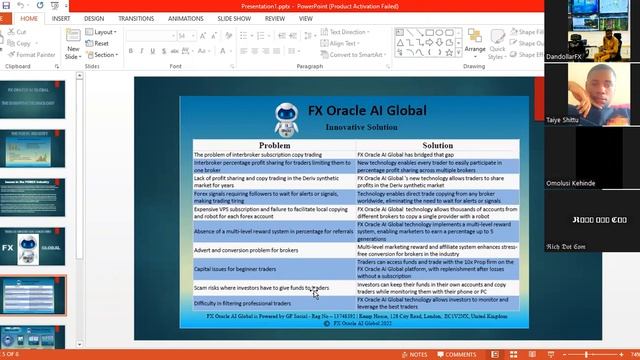Click the Format Painter button

point(31,55)
